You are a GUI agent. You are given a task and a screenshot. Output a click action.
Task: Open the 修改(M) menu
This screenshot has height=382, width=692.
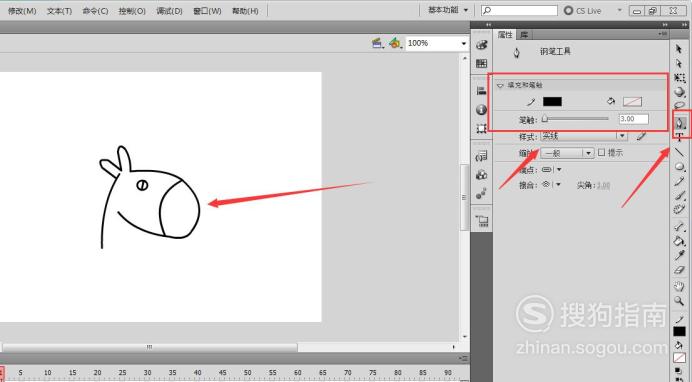[22, 11]
